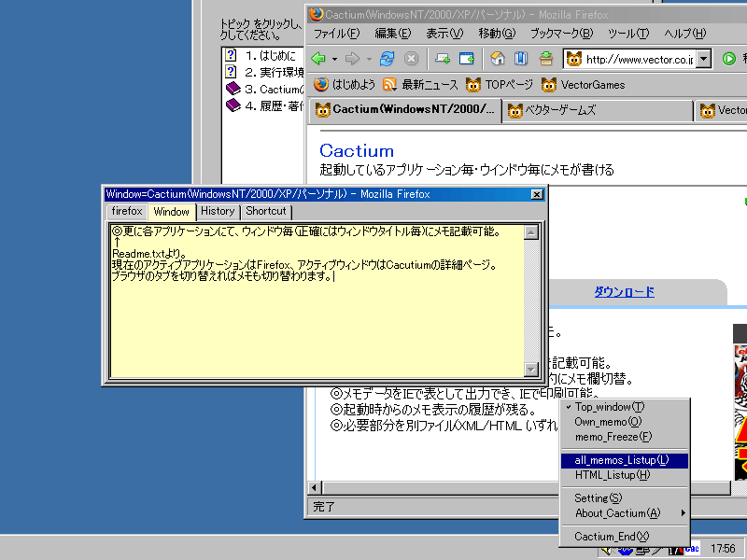Select all_memos_Listup(L) in the context menu
This screenshot has width=747, height=560.
(x=625, y=460)
